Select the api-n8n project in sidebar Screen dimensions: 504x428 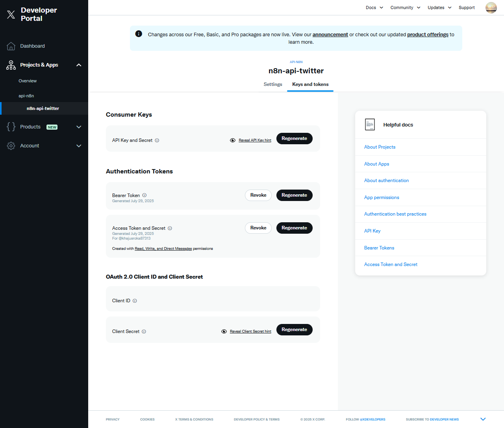[x=26, y=96]
